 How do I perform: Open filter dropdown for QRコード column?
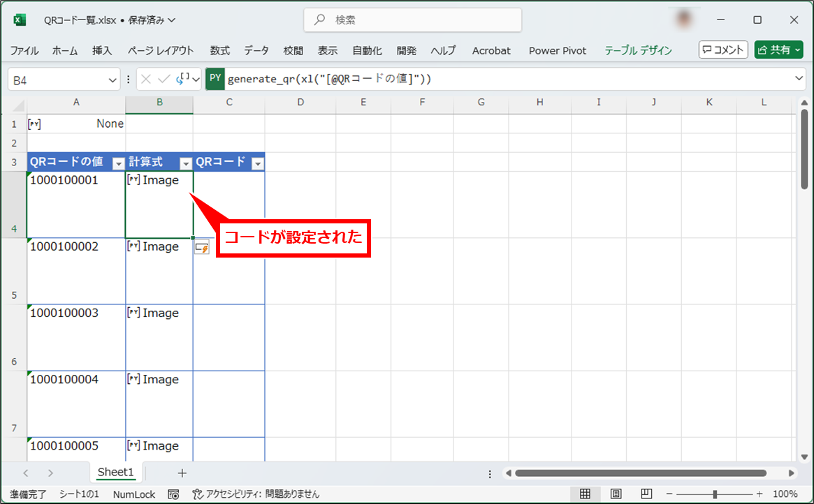coord(258,163)
